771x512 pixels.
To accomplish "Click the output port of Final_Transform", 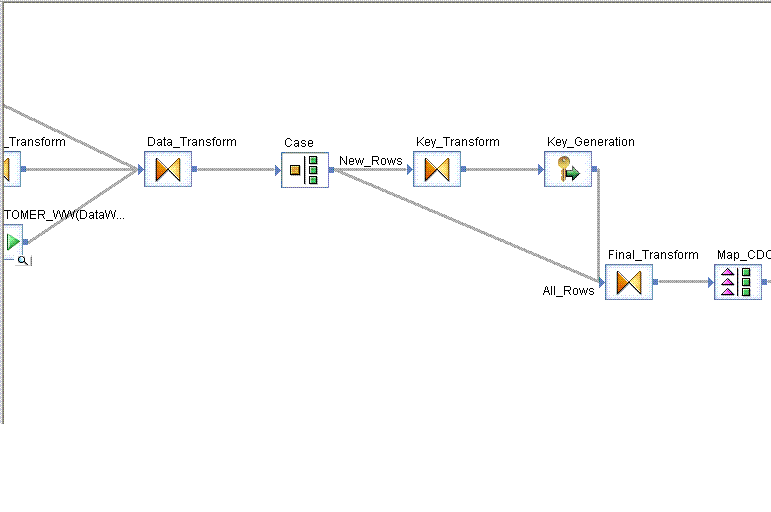I will pyautogui.click(x=656, y=283).
